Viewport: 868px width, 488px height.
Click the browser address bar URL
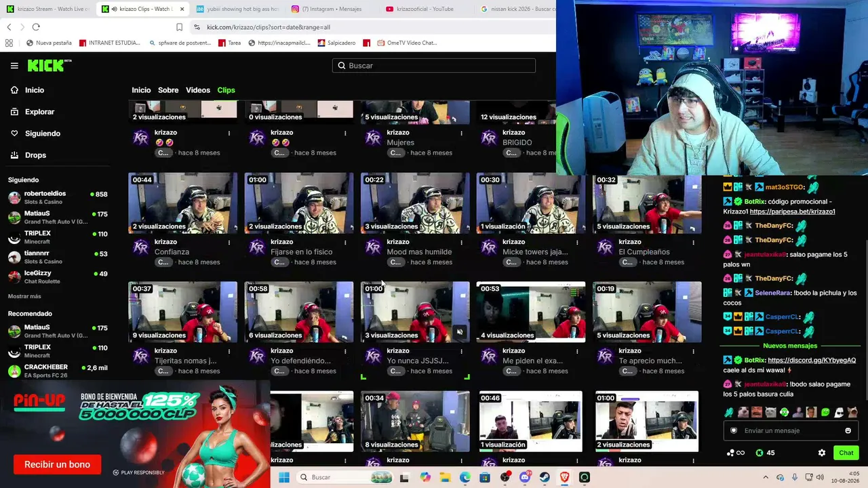point(269,27)
